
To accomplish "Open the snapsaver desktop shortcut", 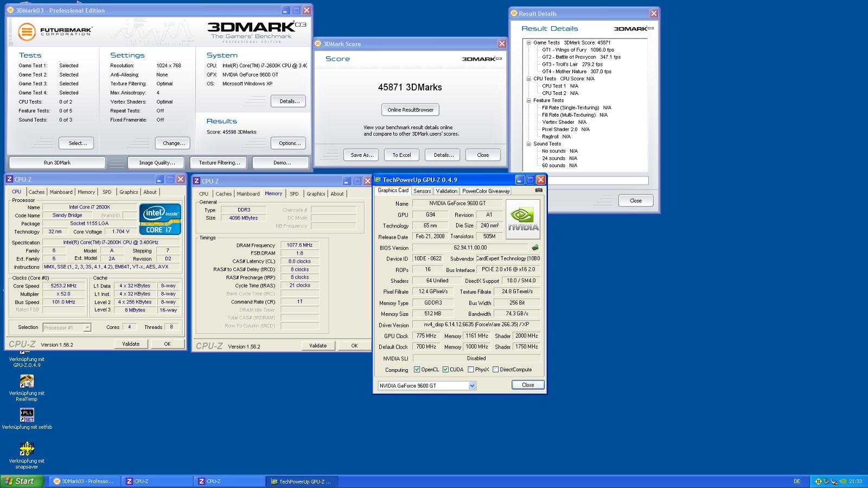I will pyautogui.click(x=27, y=455).
